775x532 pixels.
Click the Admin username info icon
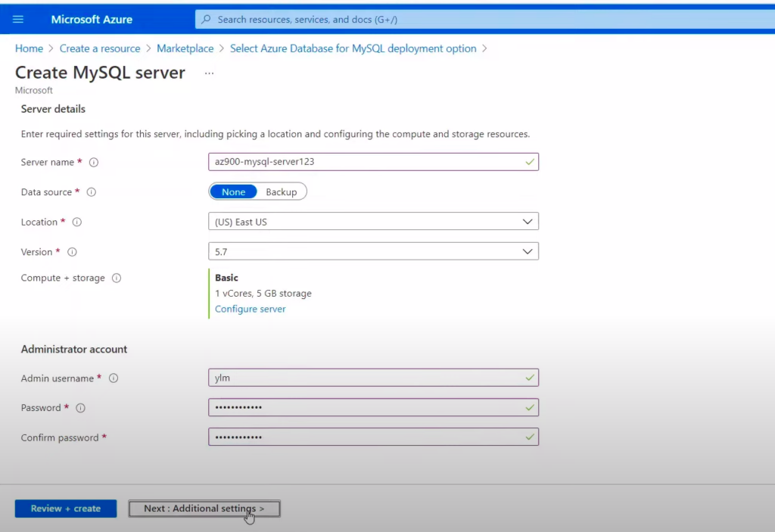[x=114, y=378]
